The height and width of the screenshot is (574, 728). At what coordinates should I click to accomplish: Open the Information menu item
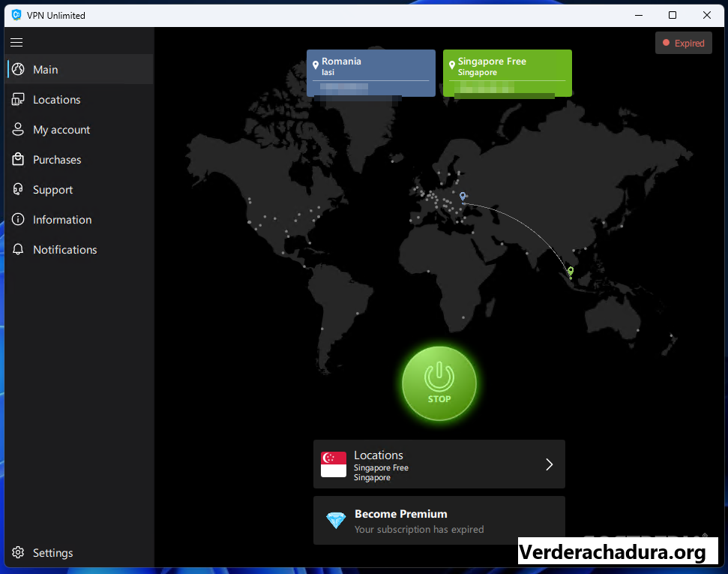(79, 219)
